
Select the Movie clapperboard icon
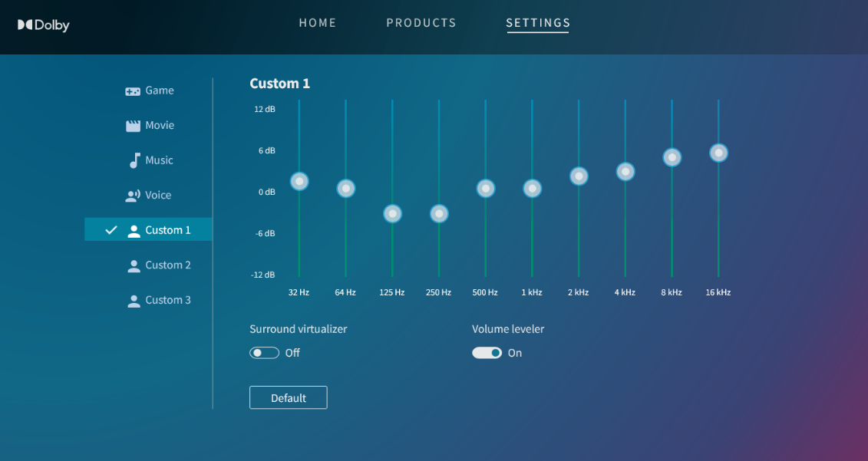pyautogui.click(x=133, y=126)
